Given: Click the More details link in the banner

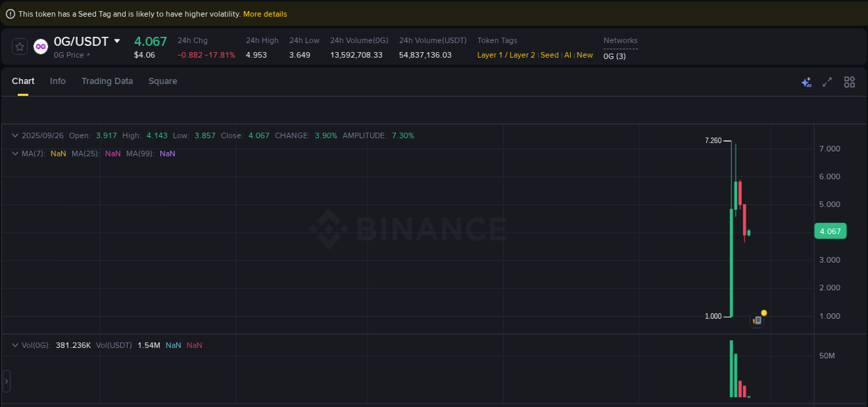Looking at the screenshot, I should pos(264,13).
